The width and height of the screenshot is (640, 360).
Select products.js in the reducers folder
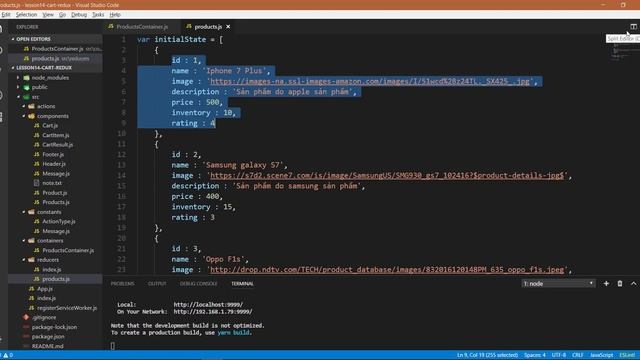coord(55,279)
